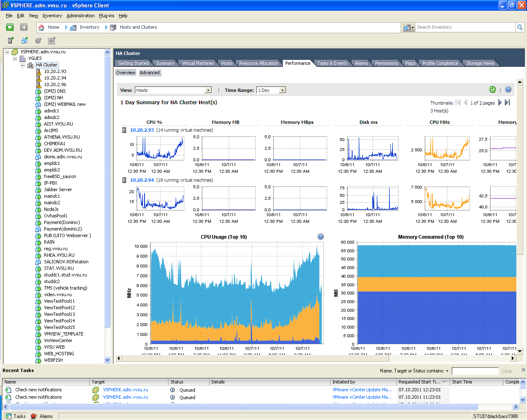The width and height of the screenshot is (527, 420).
Task: Switch to the Storage Views tab
Action: (480, 63)
